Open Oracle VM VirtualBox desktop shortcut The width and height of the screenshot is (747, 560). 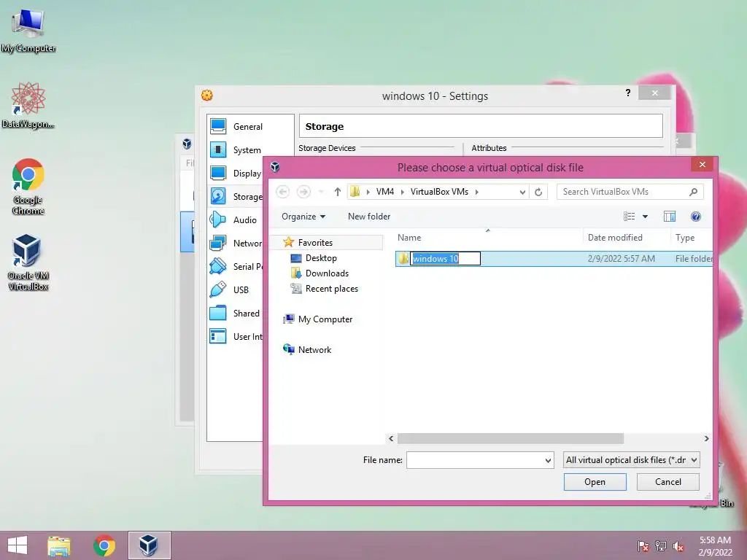[28, 262]
